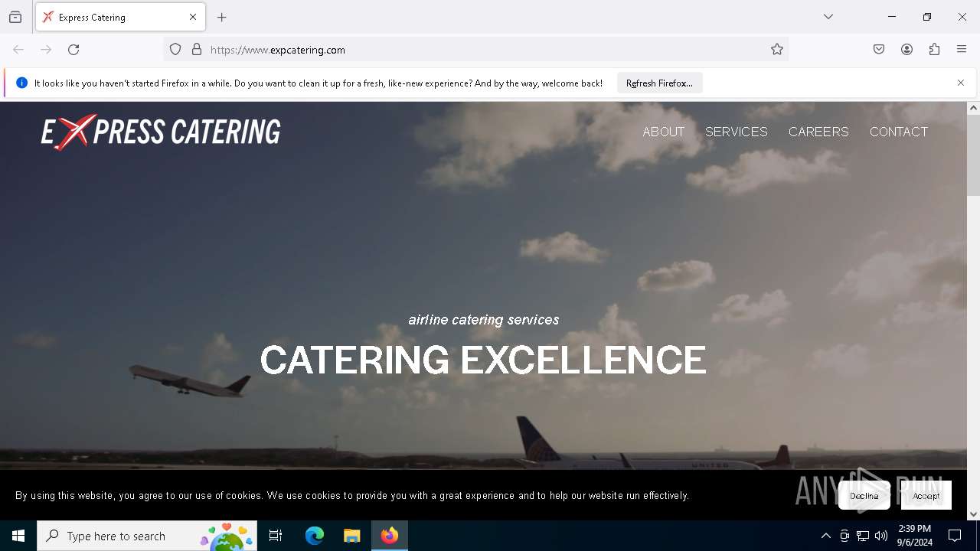Click the URL address bar
This screenshot has width=980, height=551.
pyautogui.click(x=475, y=50)
